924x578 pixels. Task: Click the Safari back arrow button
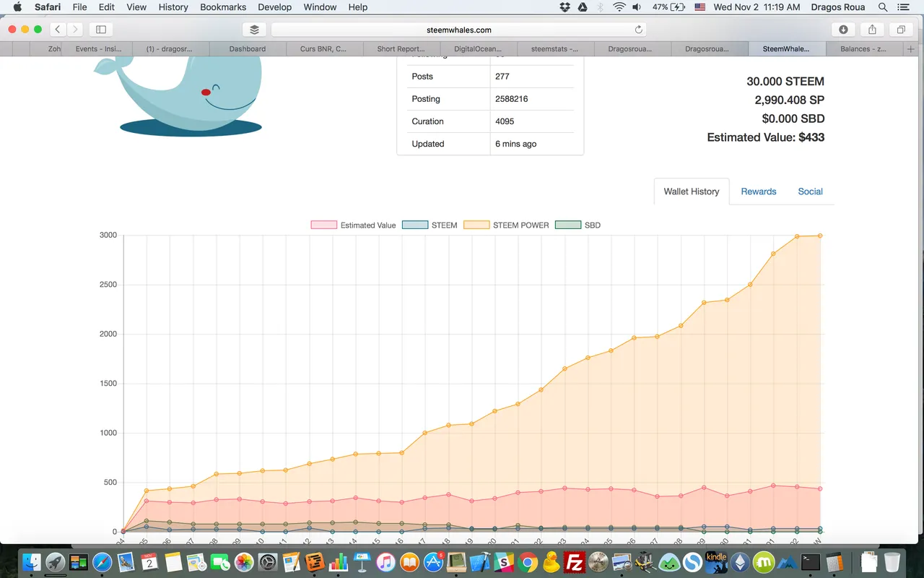(58, 30)
